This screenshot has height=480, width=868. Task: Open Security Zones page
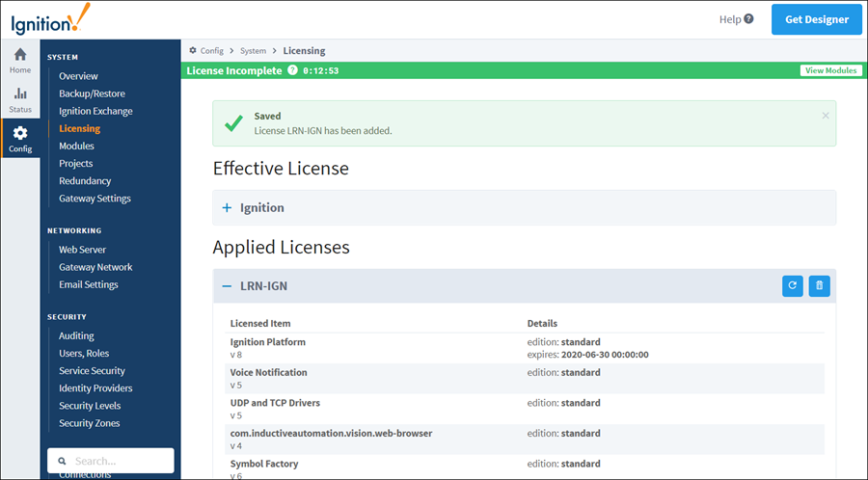tap(89, 423)
